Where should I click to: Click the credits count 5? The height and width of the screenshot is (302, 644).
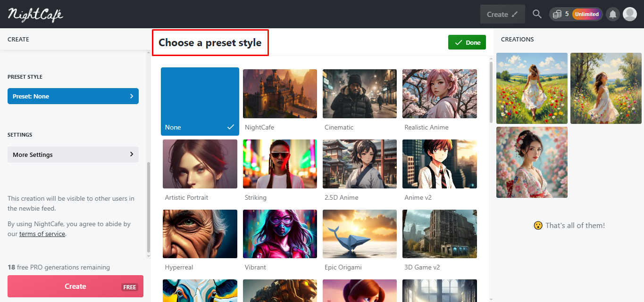pos(567,14)
